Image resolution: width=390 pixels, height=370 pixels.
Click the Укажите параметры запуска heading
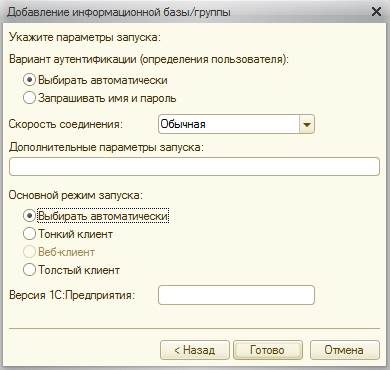(85, 37)
